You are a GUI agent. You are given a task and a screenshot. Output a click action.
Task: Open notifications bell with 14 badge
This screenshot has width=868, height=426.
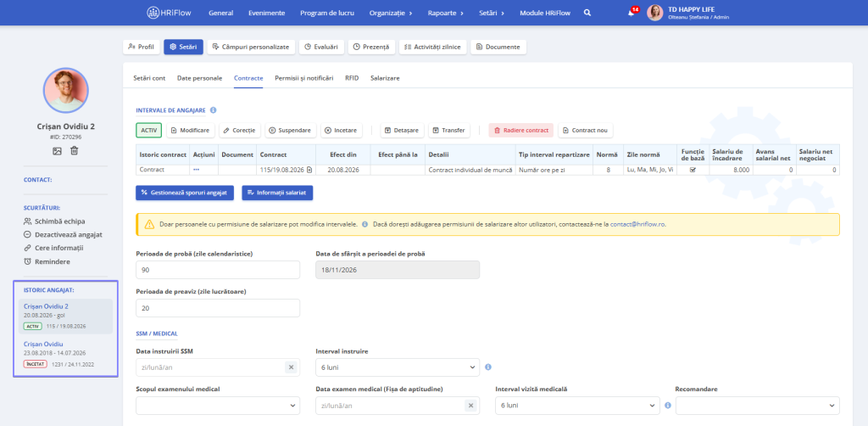[632, 13]
